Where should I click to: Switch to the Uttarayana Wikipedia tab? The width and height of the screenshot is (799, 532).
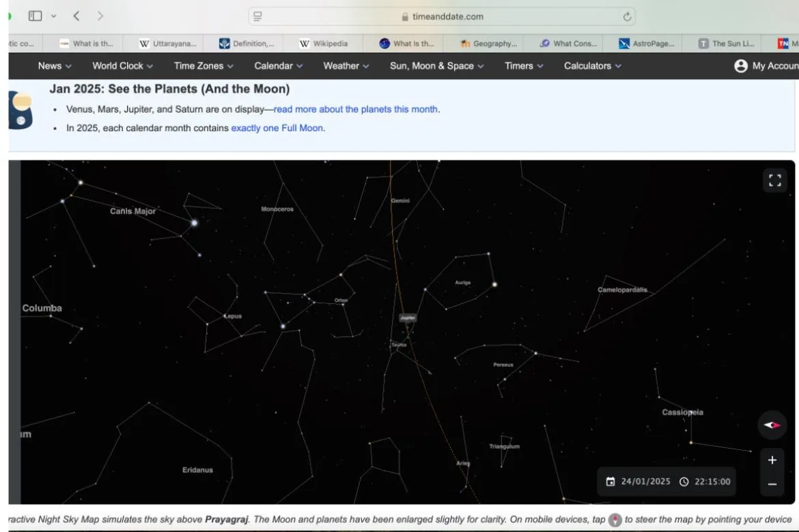pos(168,44)
